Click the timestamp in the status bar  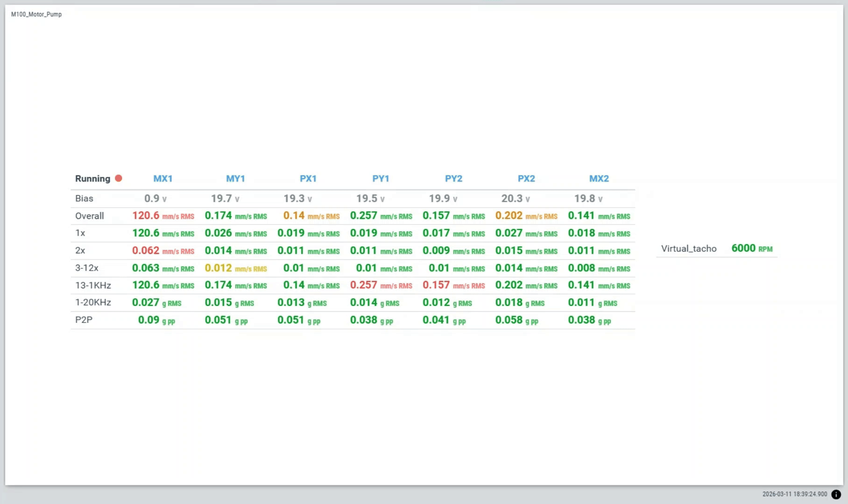(x=794, y=494)
